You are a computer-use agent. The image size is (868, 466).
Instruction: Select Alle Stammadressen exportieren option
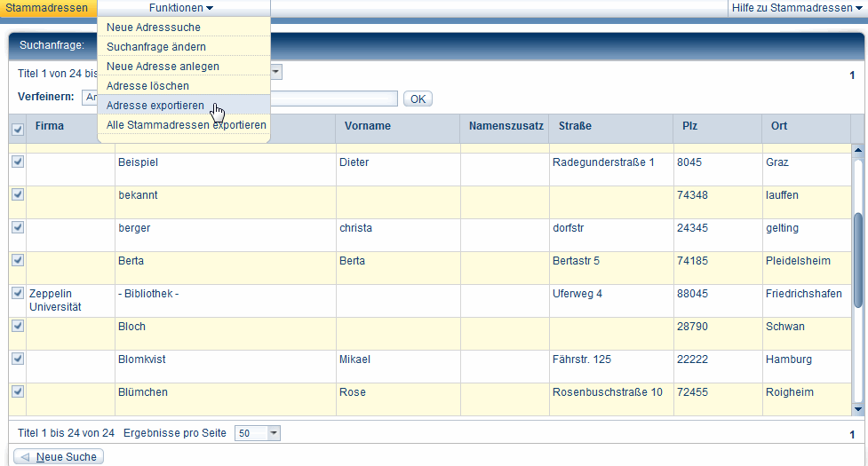[x=186, y=125]
